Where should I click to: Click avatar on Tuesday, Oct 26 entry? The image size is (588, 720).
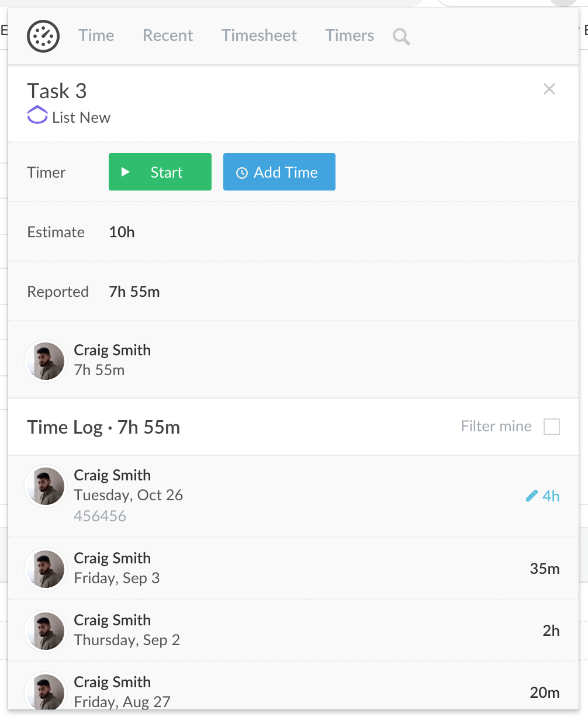point(45,486)
